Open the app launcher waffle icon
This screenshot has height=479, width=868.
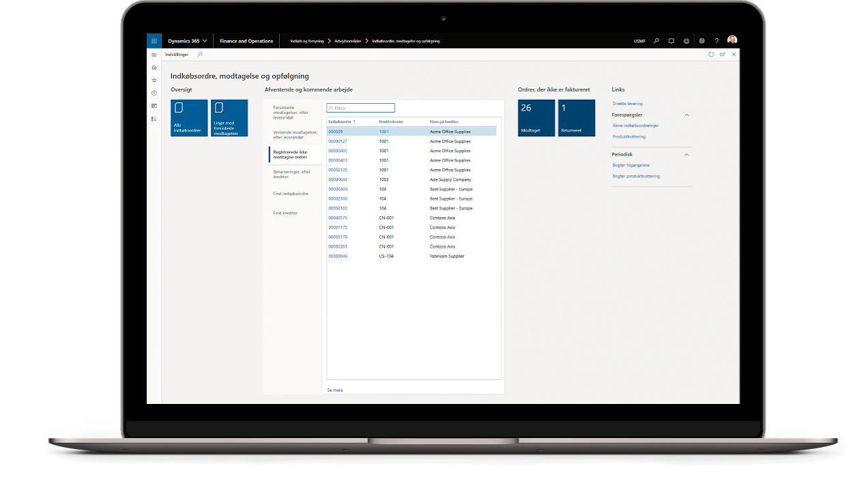pyautogui.click(x=154, y=41)
